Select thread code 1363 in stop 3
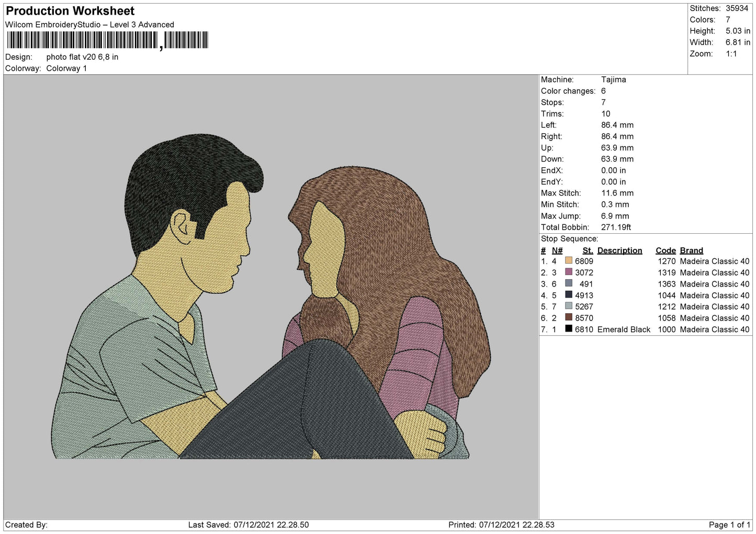 click(667, 284)
